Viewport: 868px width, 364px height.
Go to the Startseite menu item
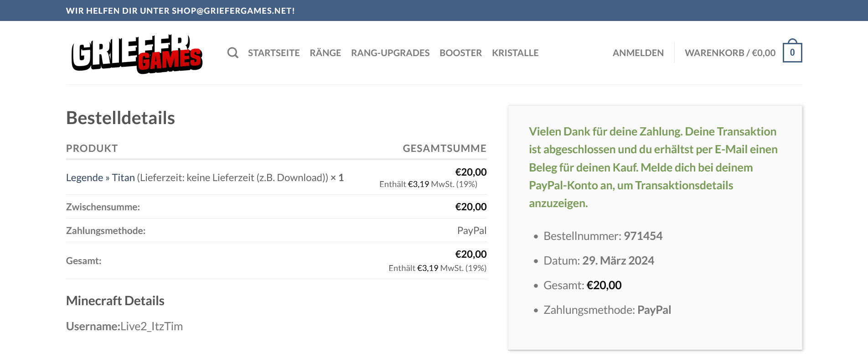coord(274,53)
